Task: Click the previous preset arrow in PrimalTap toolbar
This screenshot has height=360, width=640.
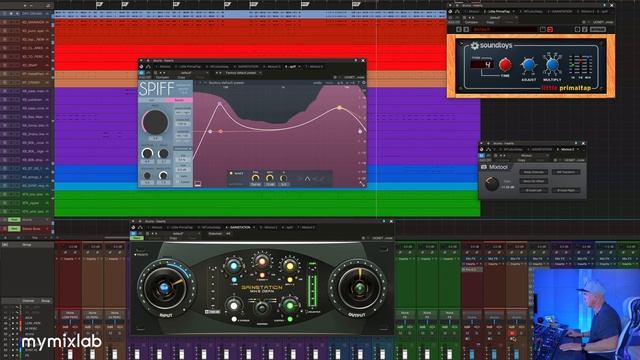Action: click(459, 29)
